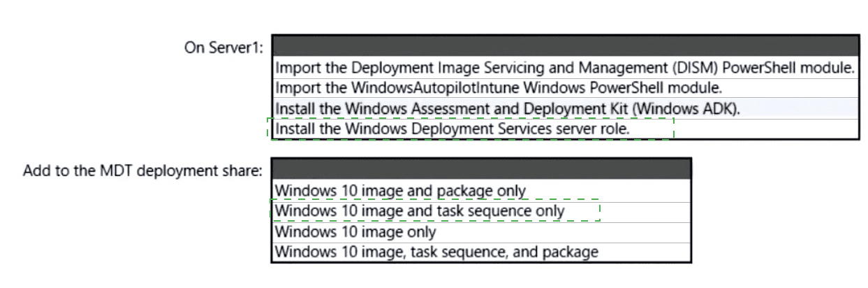Select Import the DISM PowerShell module option

[x=565, y=69]
